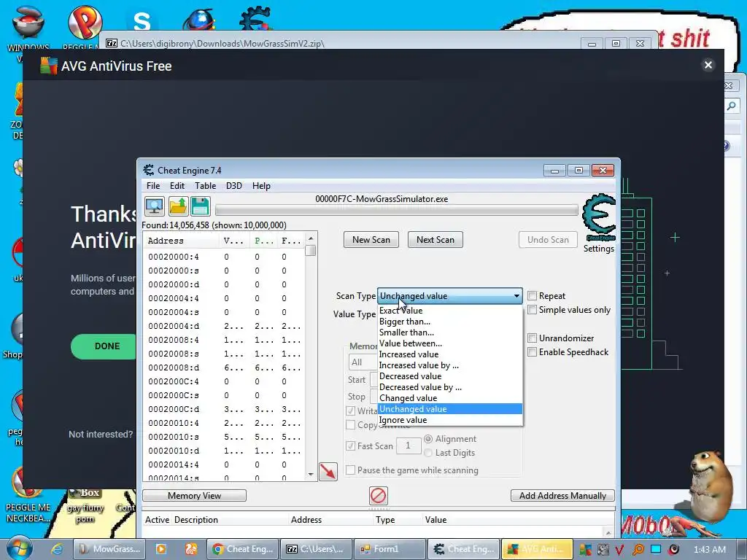
Task: Open the UC Browser taskbar icon
Action: coord(191,549)
